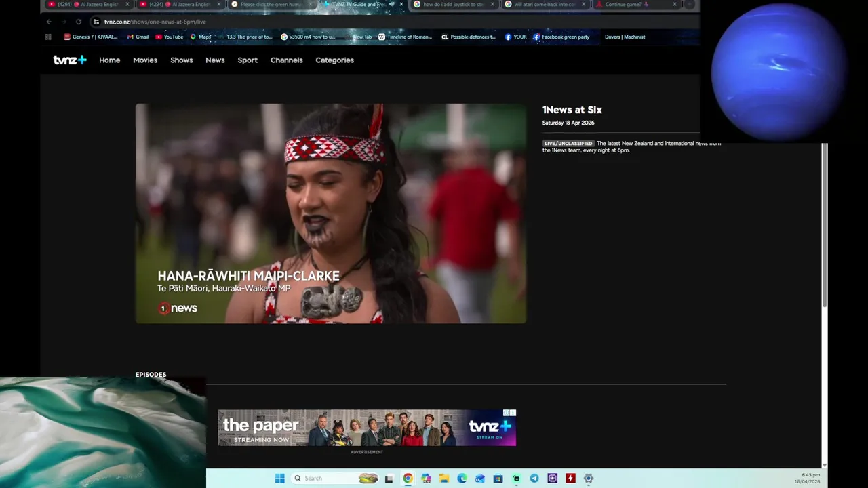The image size is (868, 488).
Task: Open the Copilot icon on taskbar
Action: coord(426,479)
